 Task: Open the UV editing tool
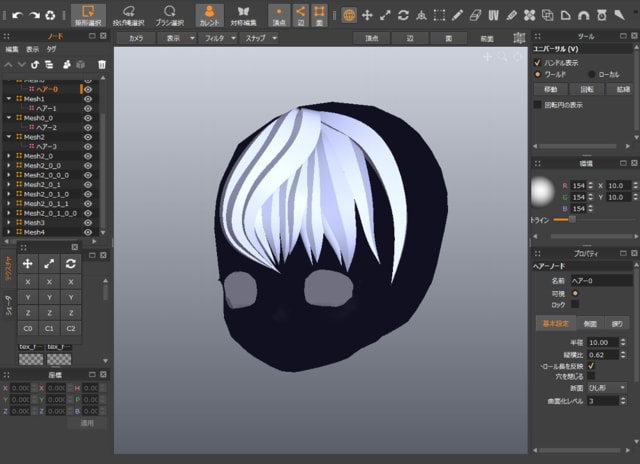pyautogui.click(x=493, y=16)
